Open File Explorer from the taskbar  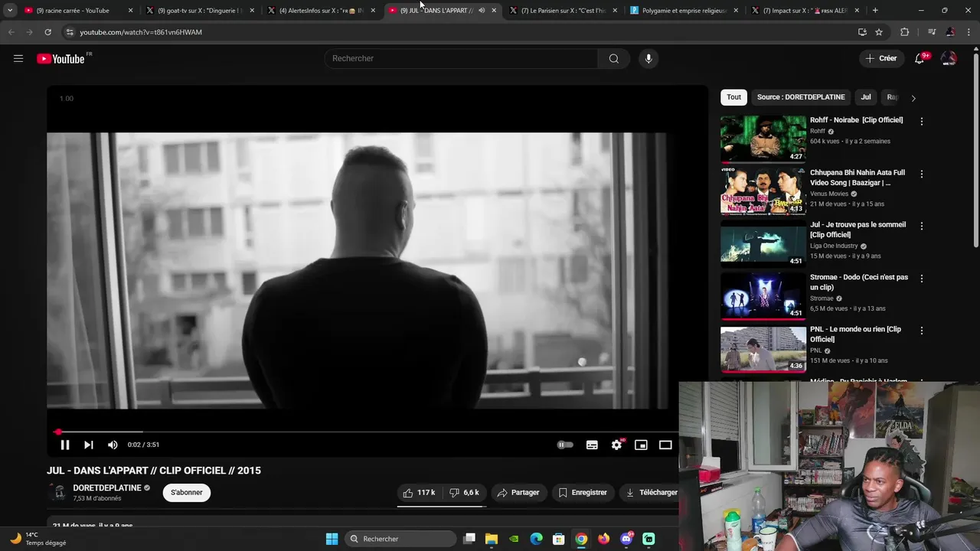tap(492, 539)
